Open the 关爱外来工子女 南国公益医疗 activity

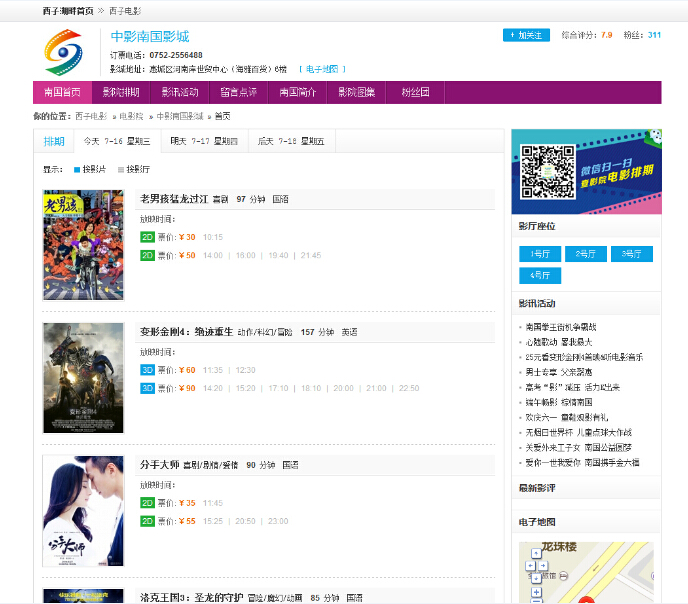[579, 448]
